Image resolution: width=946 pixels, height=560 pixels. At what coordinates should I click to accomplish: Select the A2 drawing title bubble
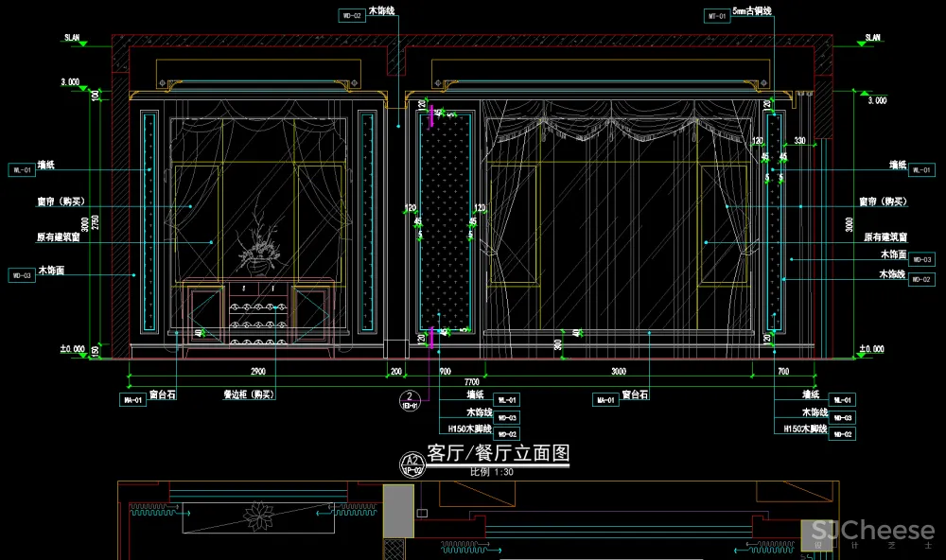point(412,461)
